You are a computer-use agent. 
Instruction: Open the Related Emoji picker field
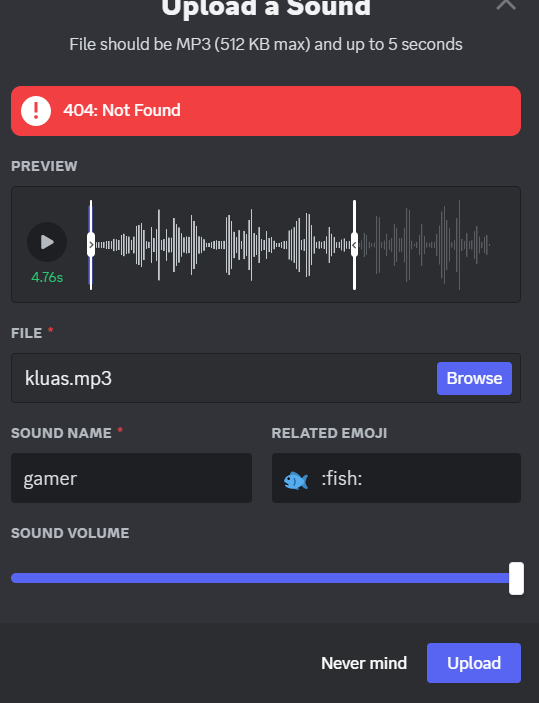(x=396, y=478)
